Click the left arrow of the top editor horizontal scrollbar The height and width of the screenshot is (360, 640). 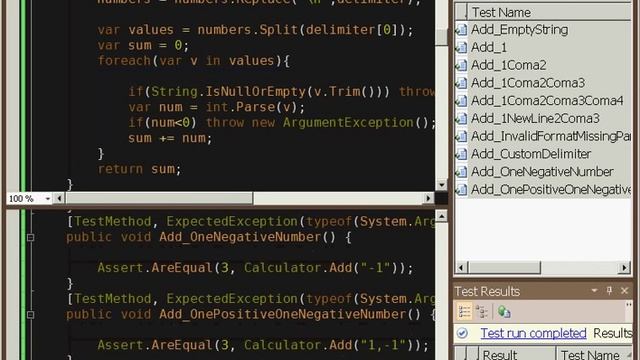click(59, 199)
